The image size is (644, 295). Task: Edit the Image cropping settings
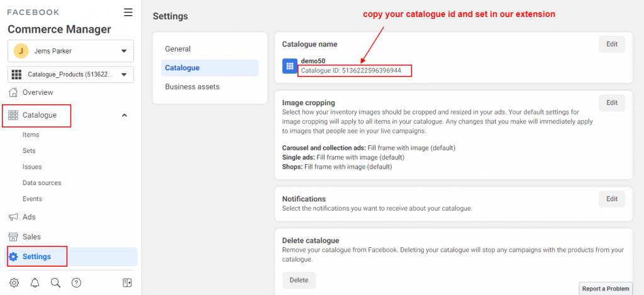(x=611, y=103)
